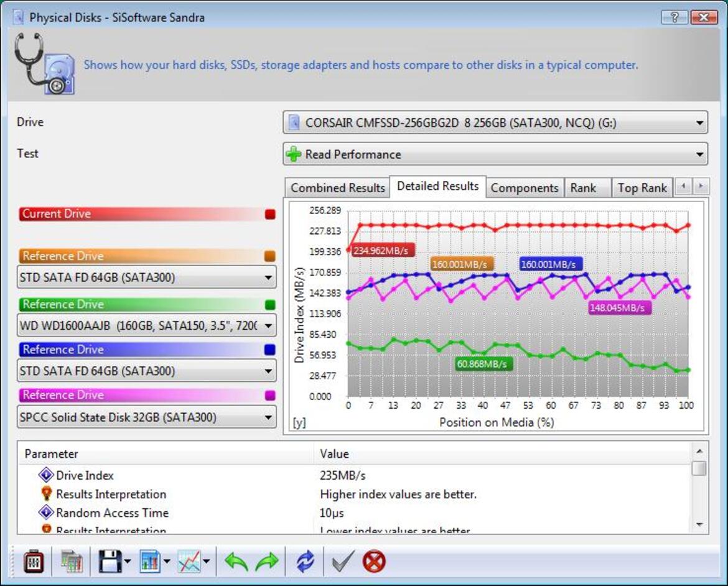728x586 pixels.
Task: Click the results list scrollbar down arrow
Action: point(699,524)
